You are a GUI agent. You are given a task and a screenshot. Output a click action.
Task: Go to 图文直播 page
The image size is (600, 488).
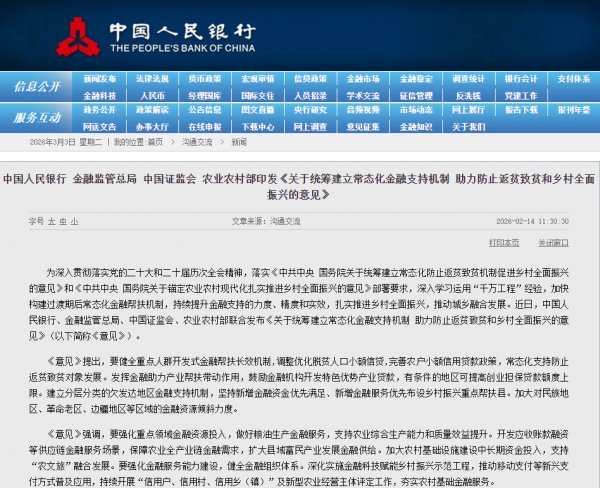click(x=258, y=110)
